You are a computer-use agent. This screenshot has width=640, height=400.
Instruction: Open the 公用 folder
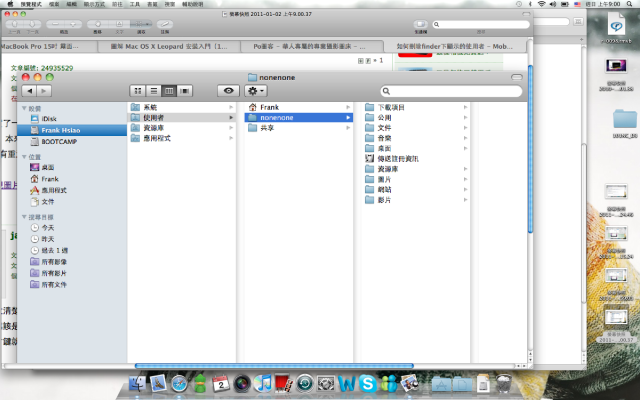pos(416,118)
